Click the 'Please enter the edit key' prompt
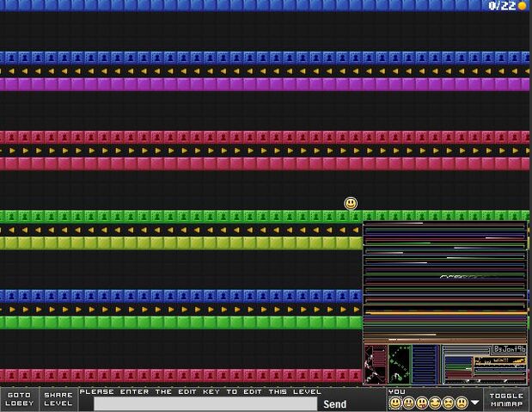This screenshot has height=412, width=532. point(200,391)
